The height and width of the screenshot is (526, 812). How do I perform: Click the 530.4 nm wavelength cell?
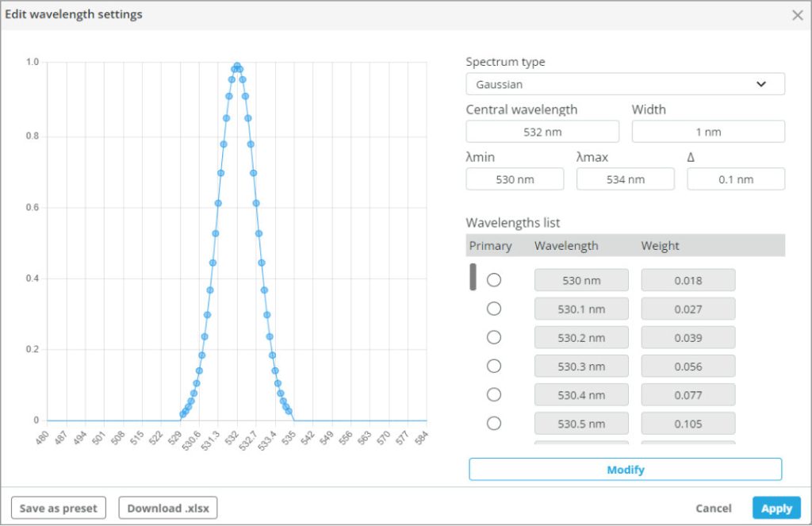581,395
